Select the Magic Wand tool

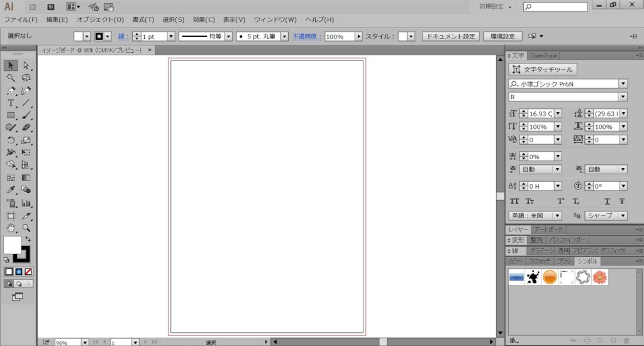tap(11, 78)
